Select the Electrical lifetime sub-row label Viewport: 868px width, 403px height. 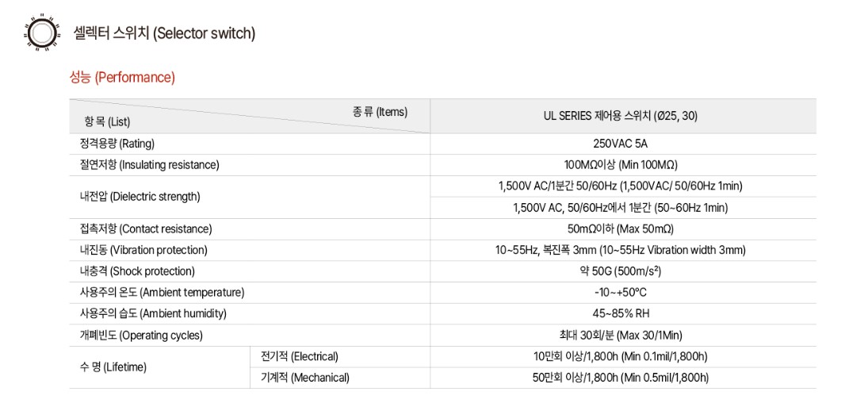click(300, 356)
